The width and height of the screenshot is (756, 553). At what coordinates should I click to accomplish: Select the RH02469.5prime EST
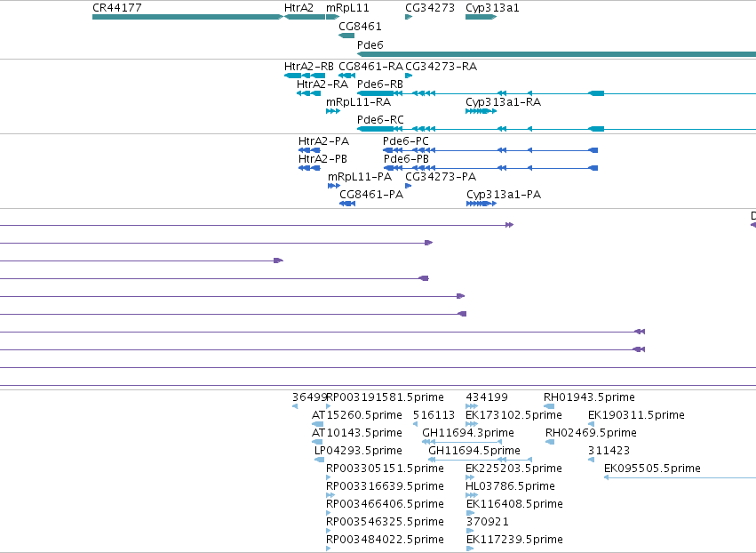click(x=550, y=442)
